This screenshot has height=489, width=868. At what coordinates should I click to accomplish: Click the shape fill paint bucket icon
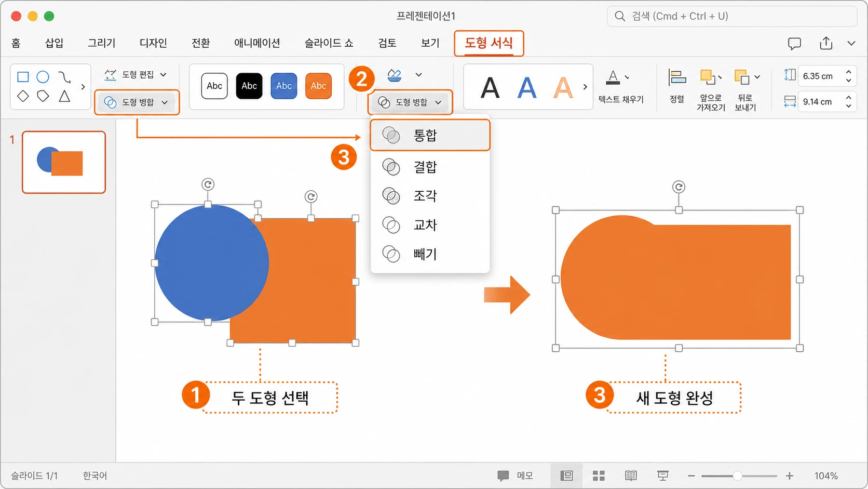pyautogui.click(x=395, y=75)
